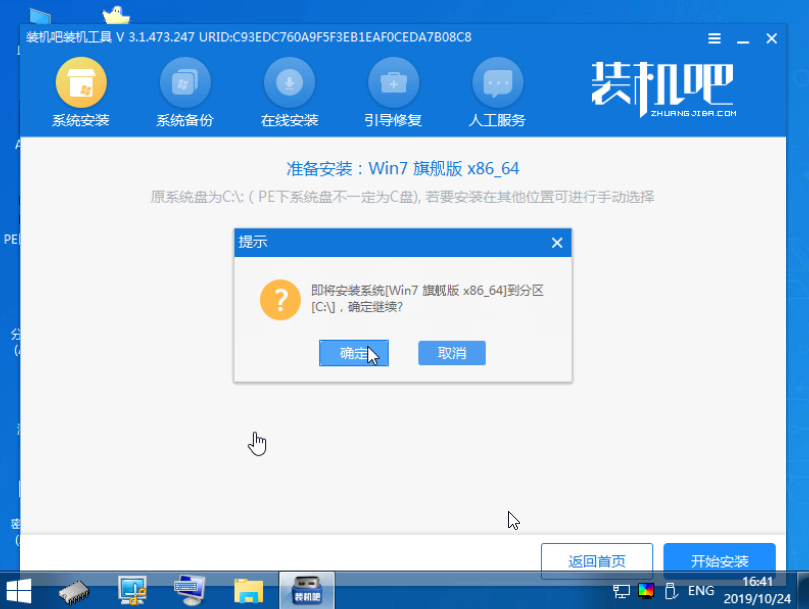809x609 pixels.
Task: Switch the ENG input language indicator
Action: 700,592
